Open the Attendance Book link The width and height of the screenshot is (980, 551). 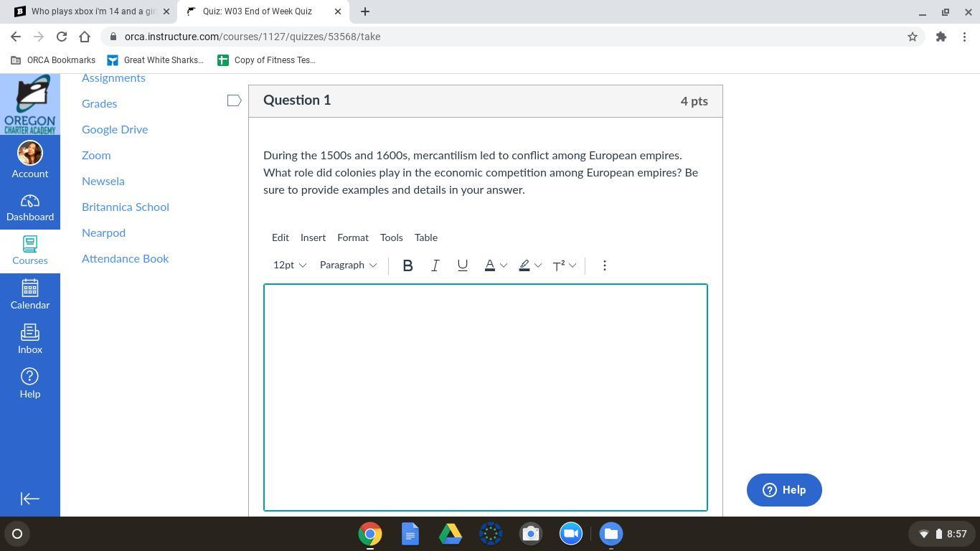[x=125, y=259]
